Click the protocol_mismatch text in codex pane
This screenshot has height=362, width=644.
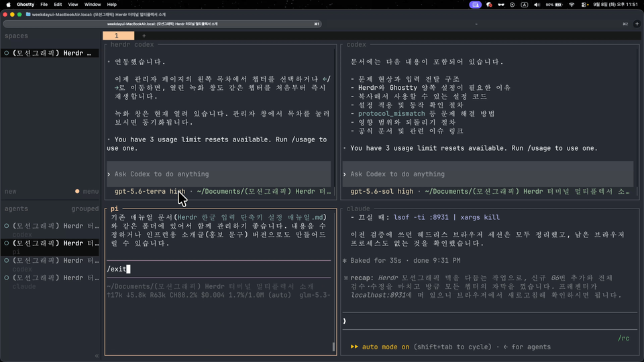(x=391, y=114)
